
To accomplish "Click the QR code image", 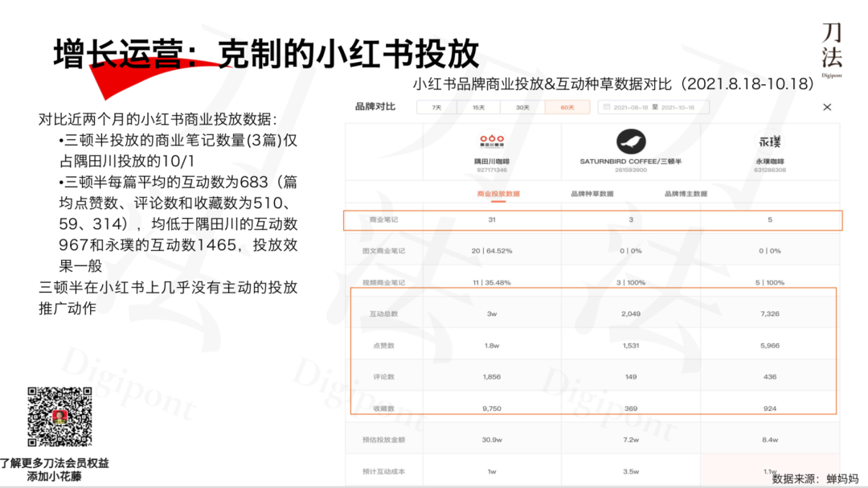I will coord(59,416).
